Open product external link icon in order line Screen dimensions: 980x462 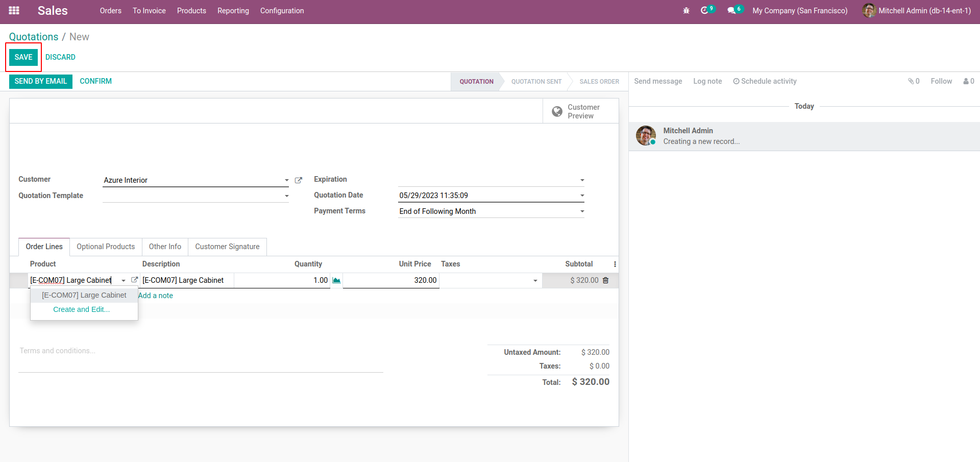click(x=135, y=280)
